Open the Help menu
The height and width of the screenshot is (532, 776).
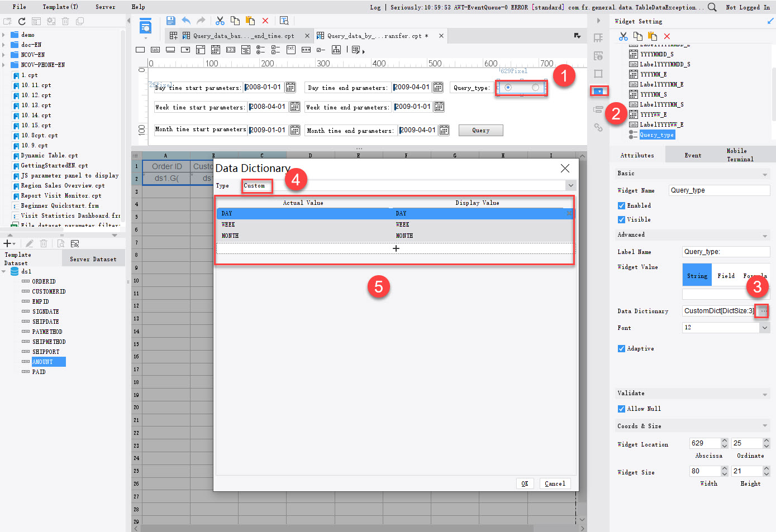[139, 7]
